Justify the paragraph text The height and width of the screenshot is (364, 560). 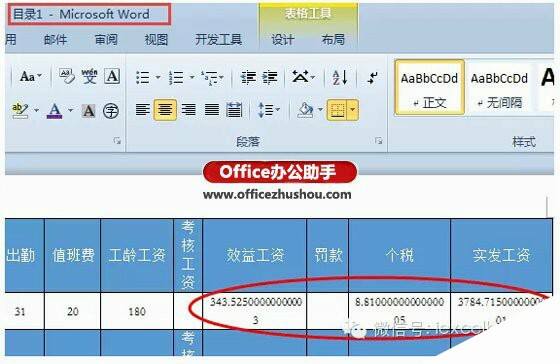[211, 110]
